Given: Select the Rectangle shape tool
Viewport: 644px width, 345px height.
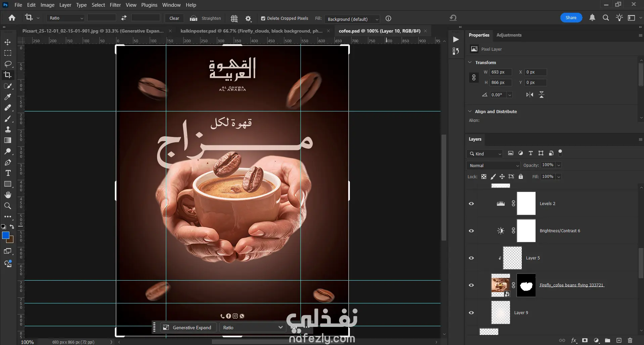Looking at the screenshot, I should pos(7,184).
